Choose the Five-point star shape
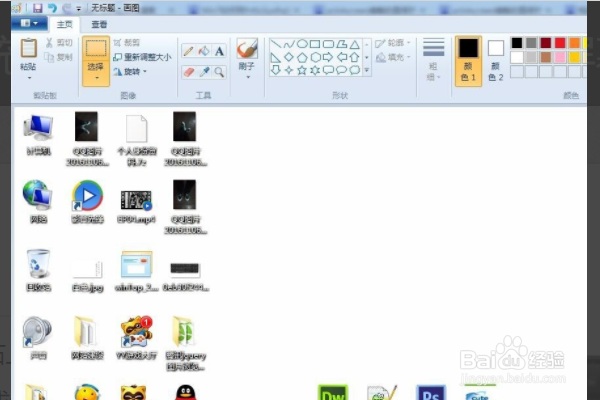 tap(302, 70)
